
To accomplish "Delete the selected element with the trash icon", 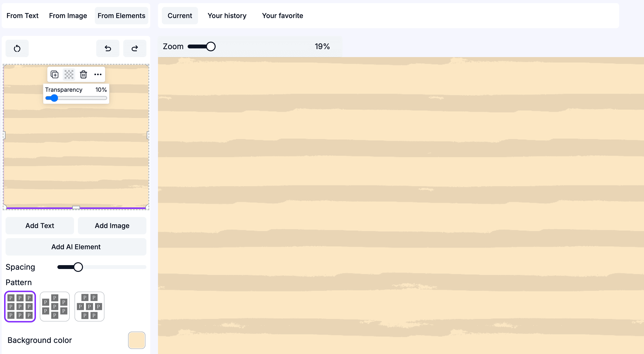I will point(83,74).
